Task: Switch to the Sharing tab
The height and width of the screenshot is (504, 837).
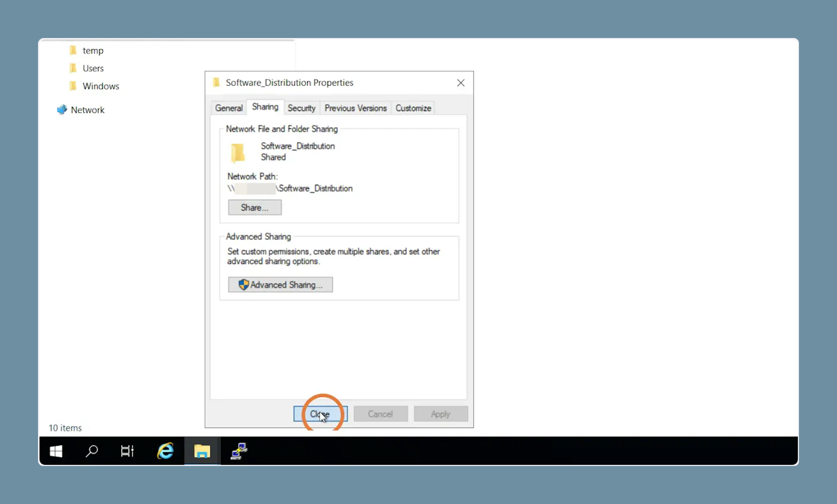Action: (x=265, y=107)
